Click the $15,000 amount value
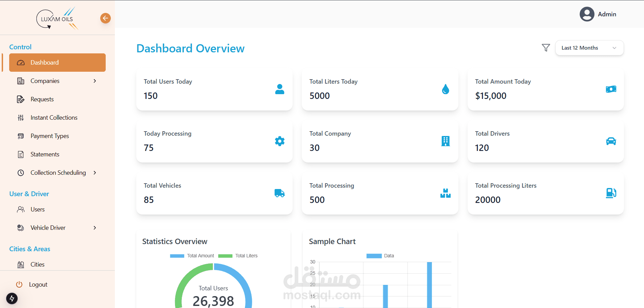The width and height of the screenshot is (644, 308). pyautogui.click(x=491, y=96)
